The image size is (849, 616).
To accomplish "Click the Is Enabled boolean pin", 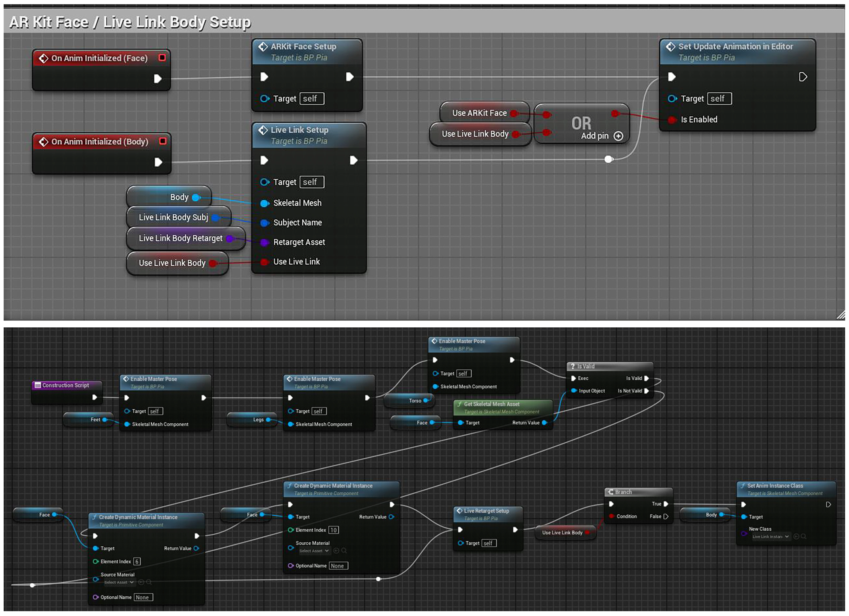I will point(672,120).
